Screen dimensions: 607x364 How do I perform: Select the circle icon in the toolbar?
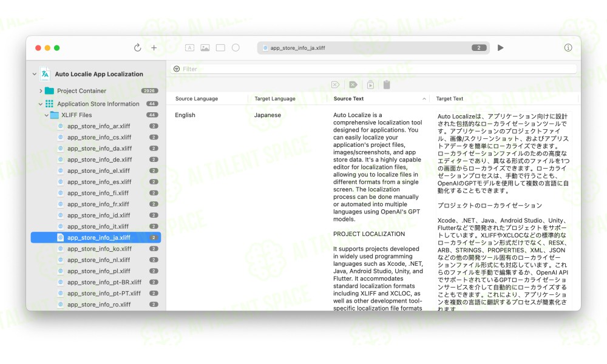tap(236, 47)
